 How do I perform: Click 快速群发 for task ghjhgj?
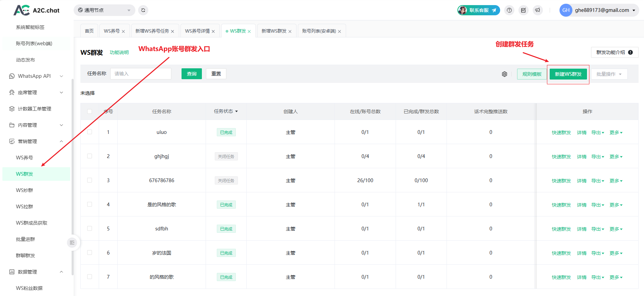coord(561,157)
